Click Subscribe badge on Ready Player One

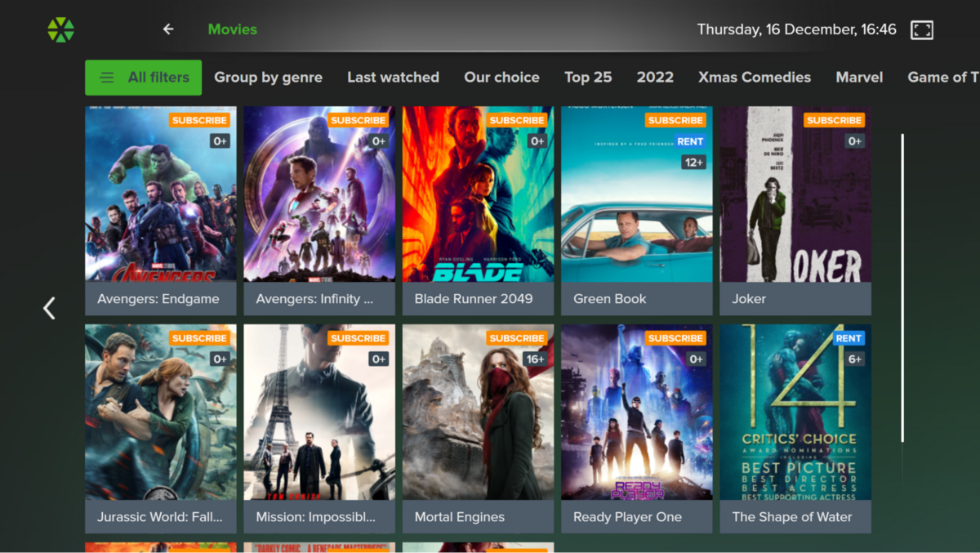pos(675,338)
